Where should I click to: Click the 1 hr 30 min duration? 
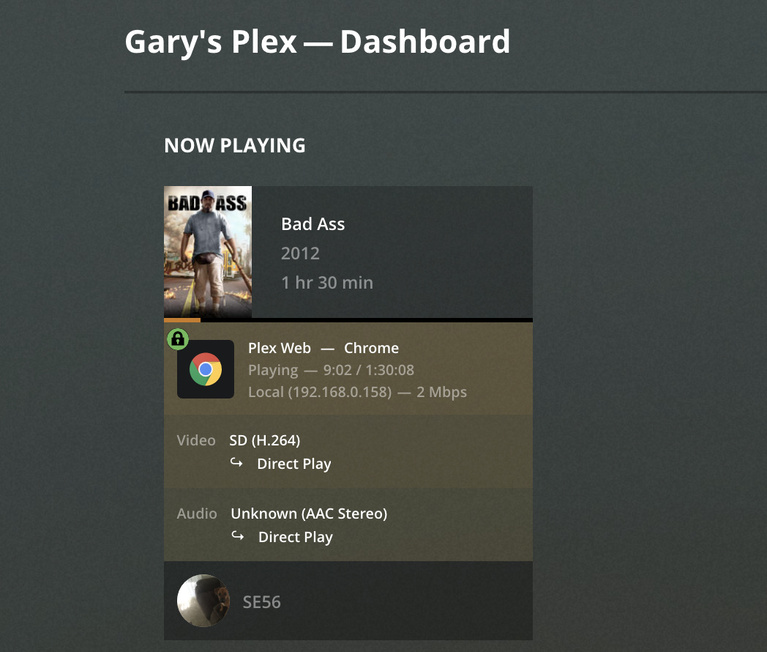point(327,283)
